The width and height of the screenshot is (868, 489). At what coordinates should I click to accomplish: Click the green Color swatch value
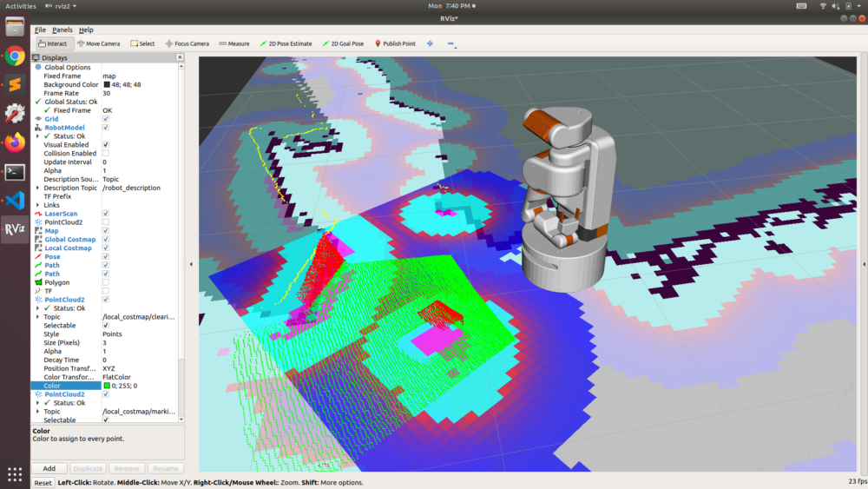point(107,386)
